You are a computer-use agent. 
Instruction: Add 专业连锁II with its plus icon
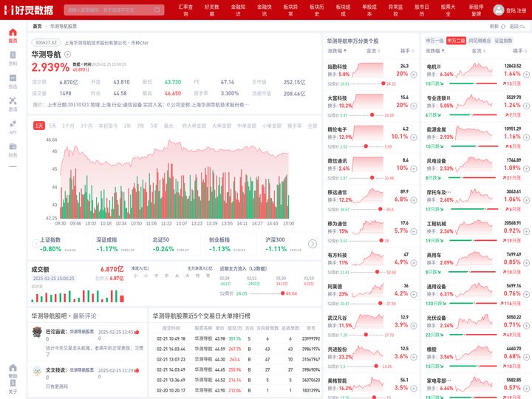(526, 106)
